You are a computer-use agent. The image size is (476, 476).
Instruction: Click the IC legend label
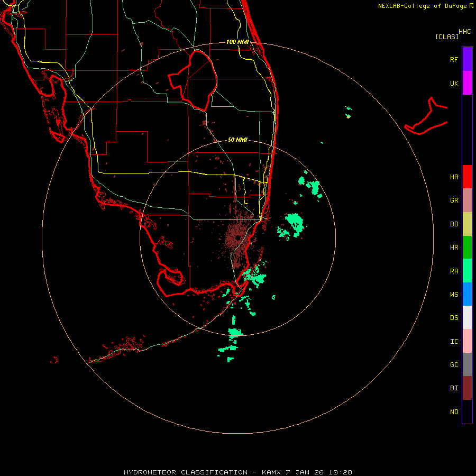pyautogui.click(x=454, y=342)
